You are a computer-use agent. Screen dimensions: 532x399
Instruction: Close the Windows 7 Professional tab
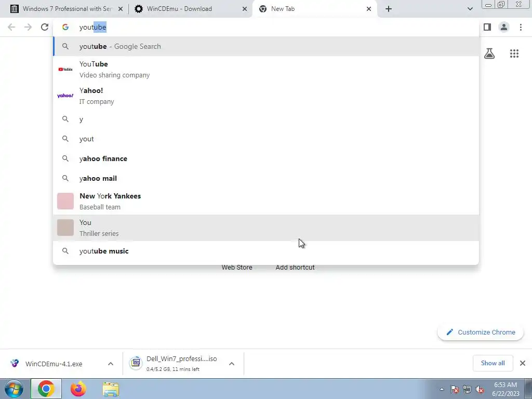(121, 9)
